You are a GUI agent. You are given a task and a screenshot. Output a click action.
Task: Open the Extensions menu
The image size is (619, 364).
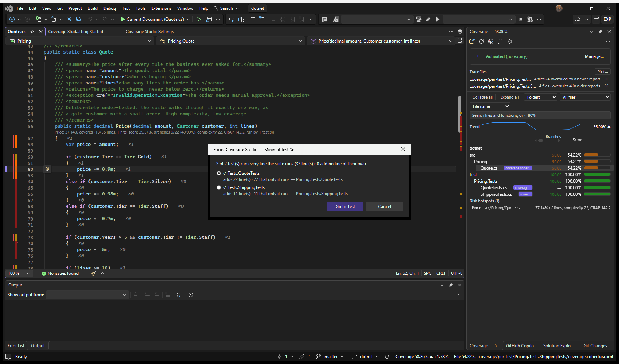tap(161, 8)
